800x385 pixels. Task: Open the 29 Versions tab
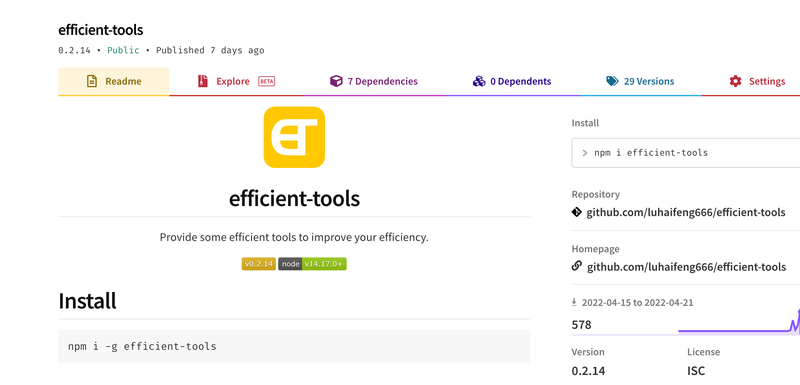(640, 82)
